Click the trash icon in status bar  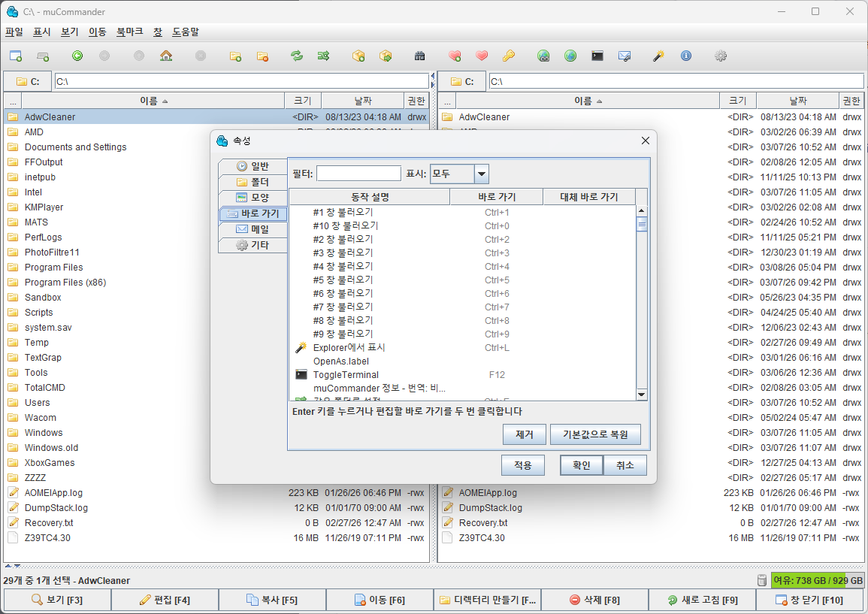(x=762, y=580)
